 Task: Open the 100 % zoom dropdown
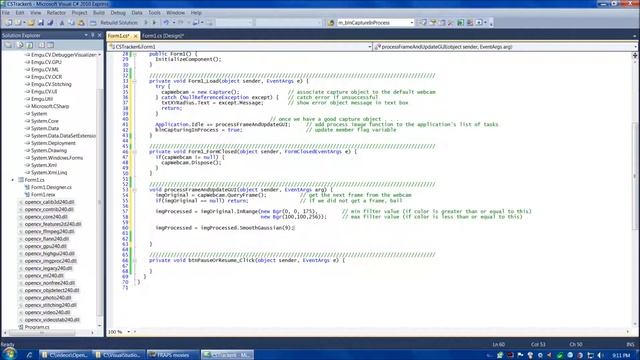click(x=129, y=332)
